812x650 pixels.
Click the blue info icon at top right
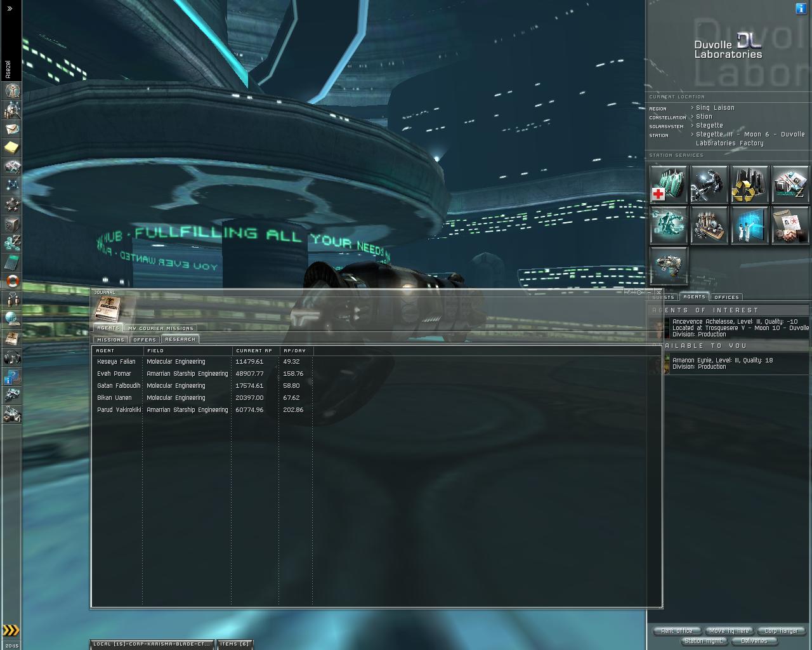tap(801, 8)
